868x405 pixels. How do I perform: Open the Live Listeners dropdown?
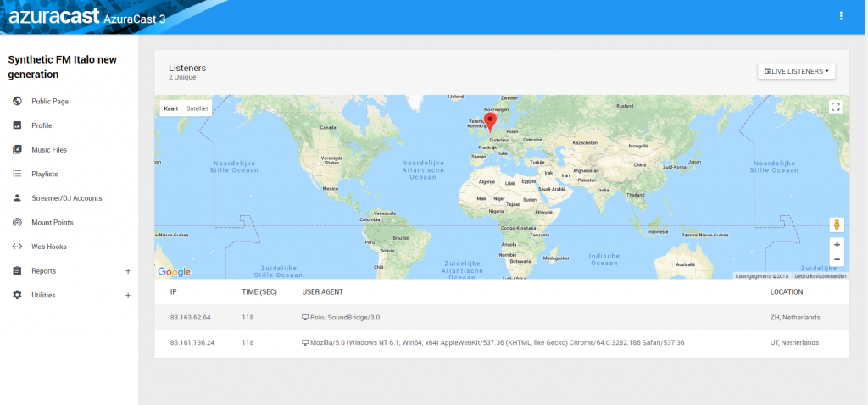(796, 71)
